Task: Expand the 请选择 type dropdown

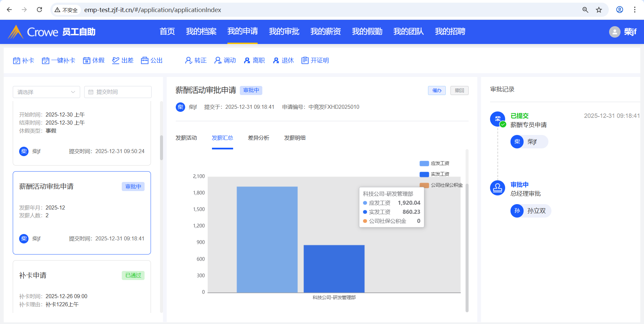Action: click(x=46, y=92)
